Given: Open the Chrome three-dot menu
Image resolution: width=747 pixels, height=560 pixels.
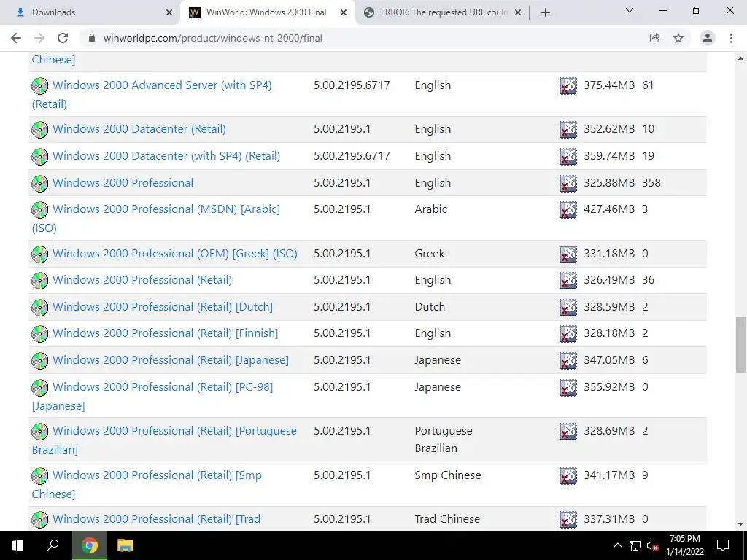Looking at the screenshot, I should [731, 38].
